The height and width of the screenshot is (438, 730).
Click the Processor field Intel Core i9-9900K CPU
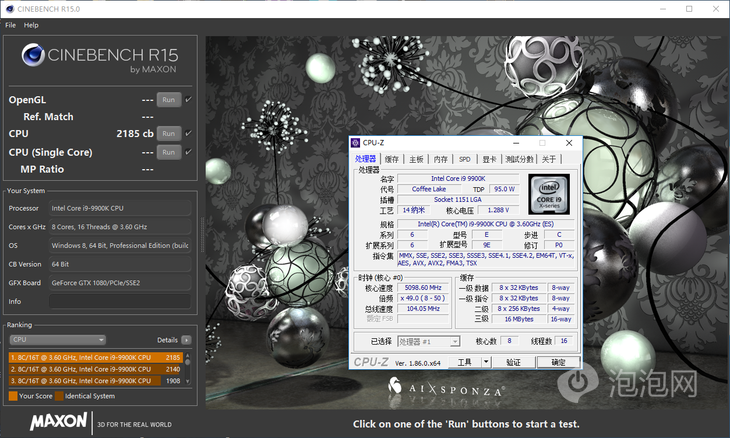point(120,208)
